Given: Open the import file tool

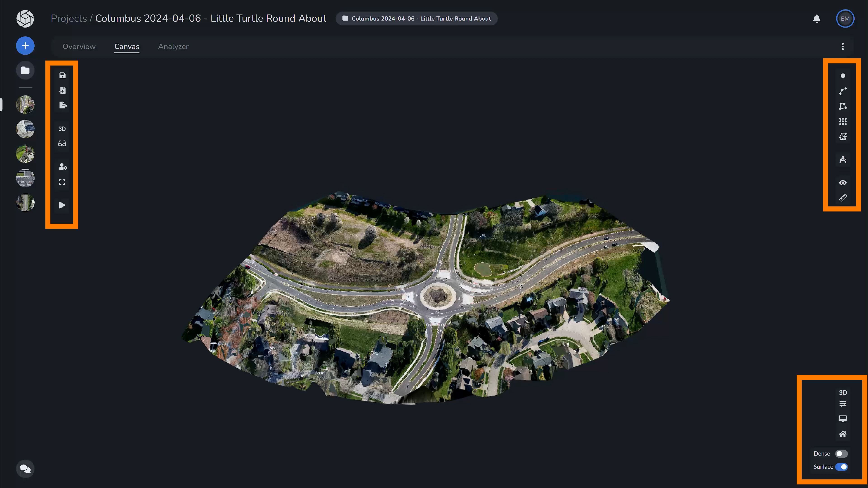Looking at the screenshot, I should point(62,90).
